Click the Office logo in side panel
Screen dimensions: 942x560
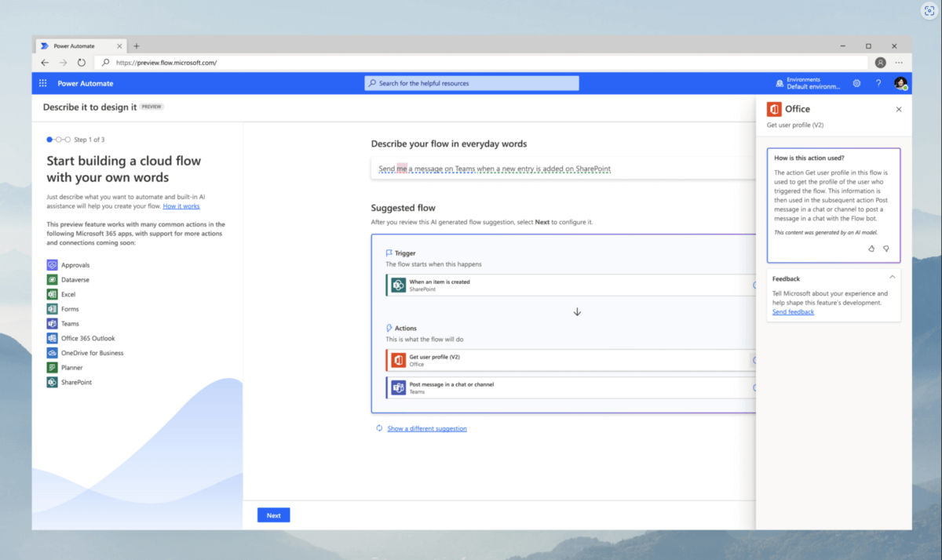click(x=774, y=109)
